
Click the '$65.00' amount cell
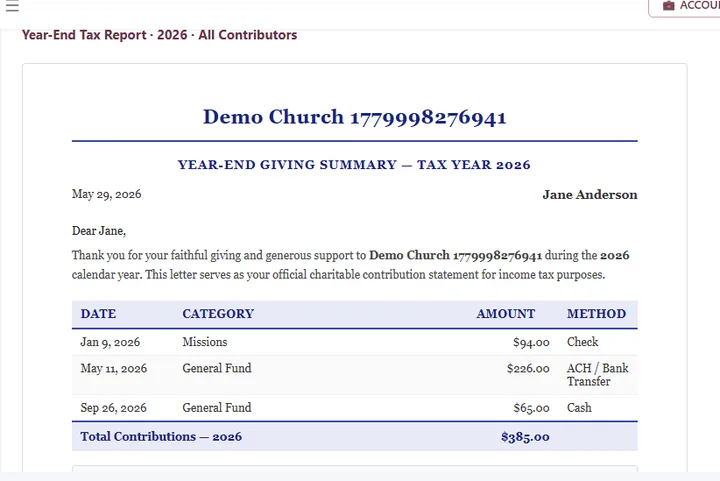pyautogui.click(x=531, y=408)
